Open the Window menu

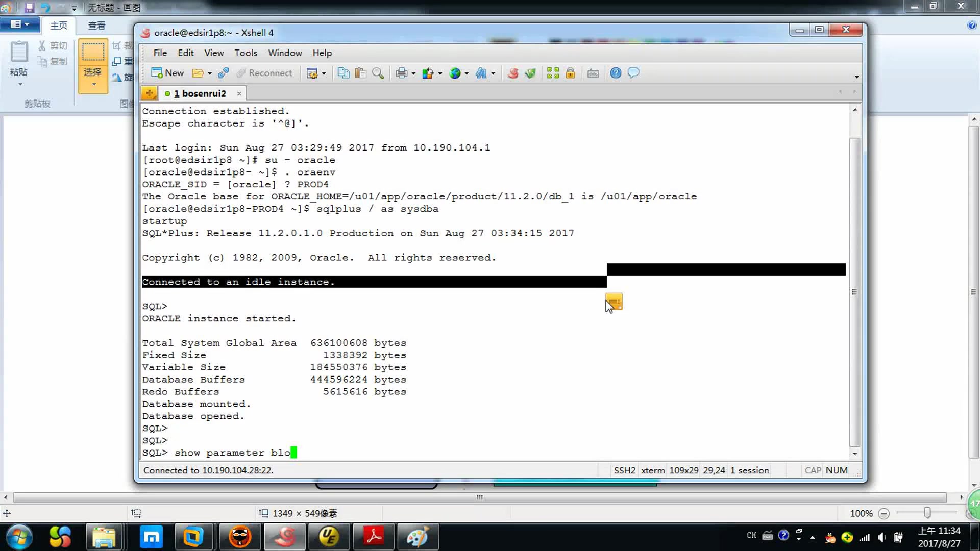[285, 53]
